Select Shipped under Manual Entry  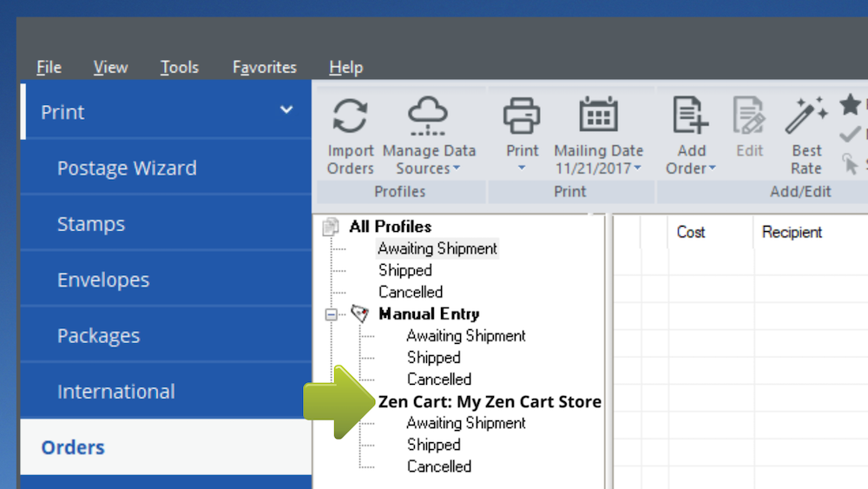click(434, 358)
